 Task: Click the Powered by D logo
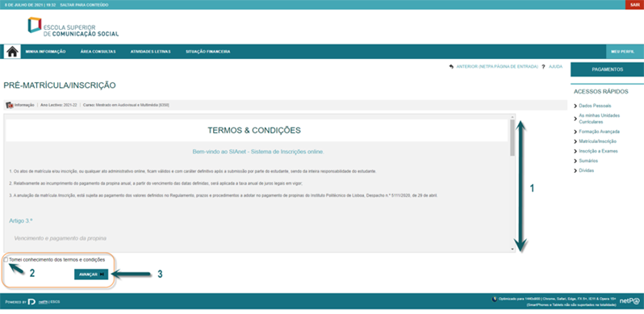tap(31, 302)
